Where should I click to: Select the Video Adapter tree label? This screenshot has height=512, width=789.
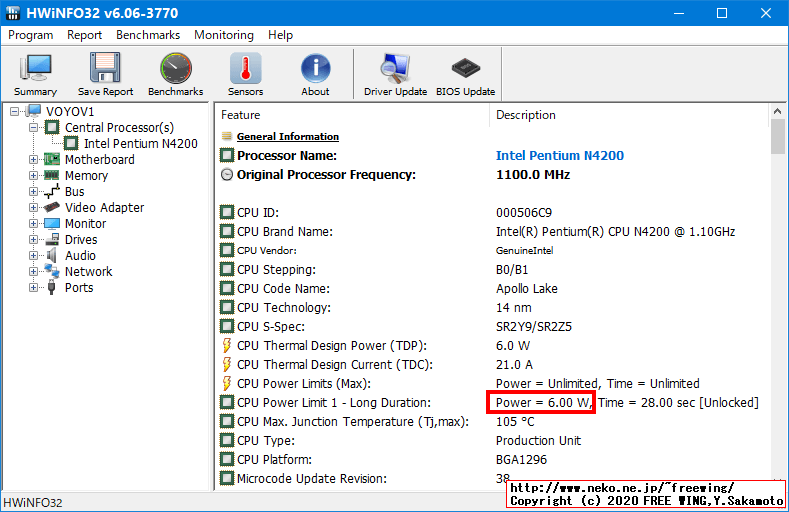coord(105,208)
